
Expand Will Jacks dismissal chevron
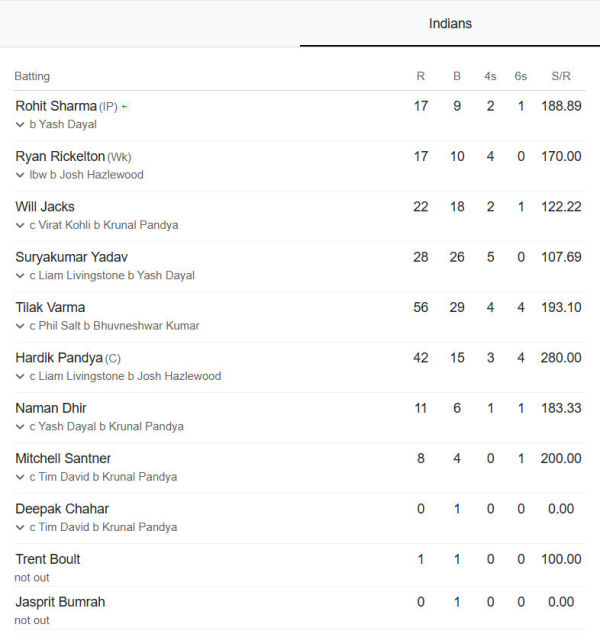20,225
